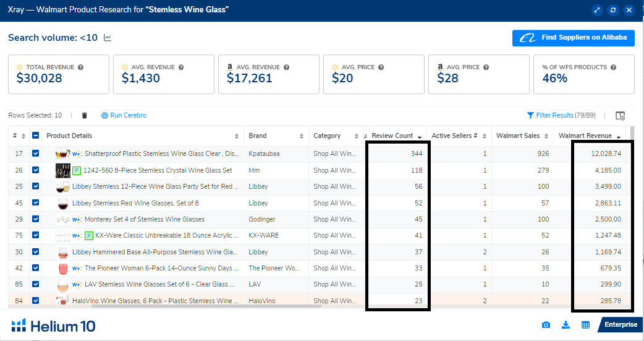Uncheck the row 17 checkbox
The image size is (644, 341).
[35, 153]
